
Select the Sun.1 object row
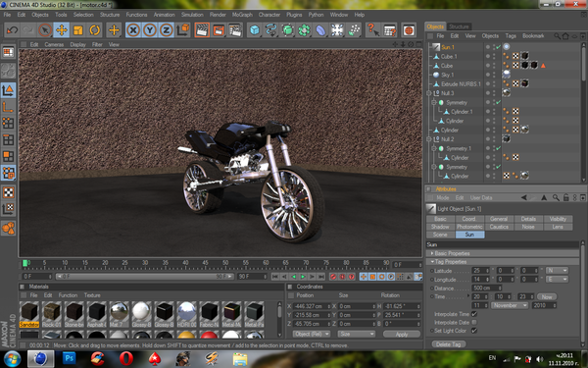point(448,47)
